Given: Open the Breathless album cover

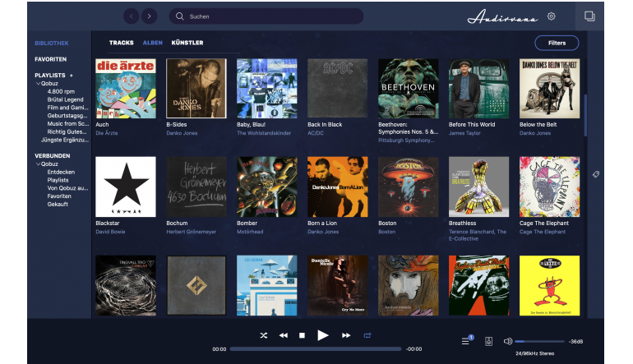Looking at the screenshot, I should pyautogui.click(x=478, y=187).
